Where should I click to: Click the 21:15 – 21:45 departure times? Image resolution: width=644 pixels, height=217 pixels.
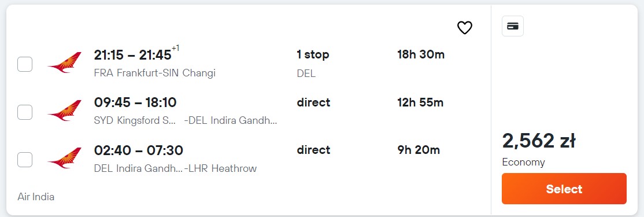[132, 54]
